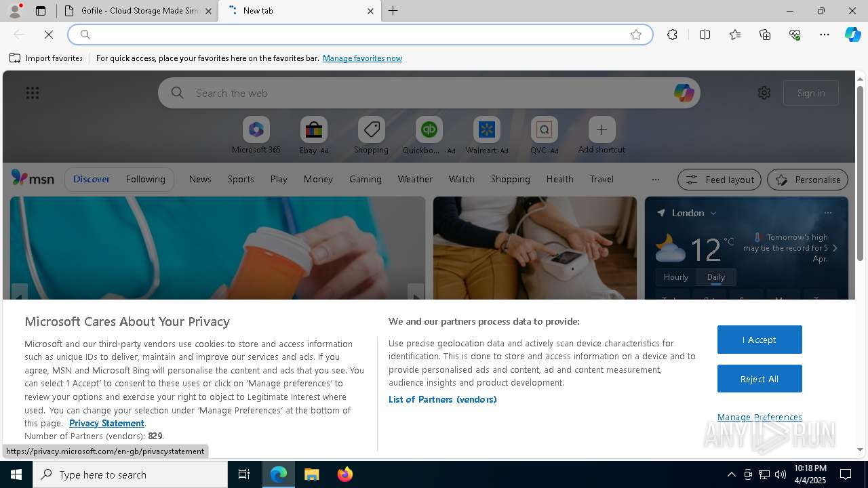Click Manage favorites now link
This screenshot has width=868, height=488.
(362, 58)
